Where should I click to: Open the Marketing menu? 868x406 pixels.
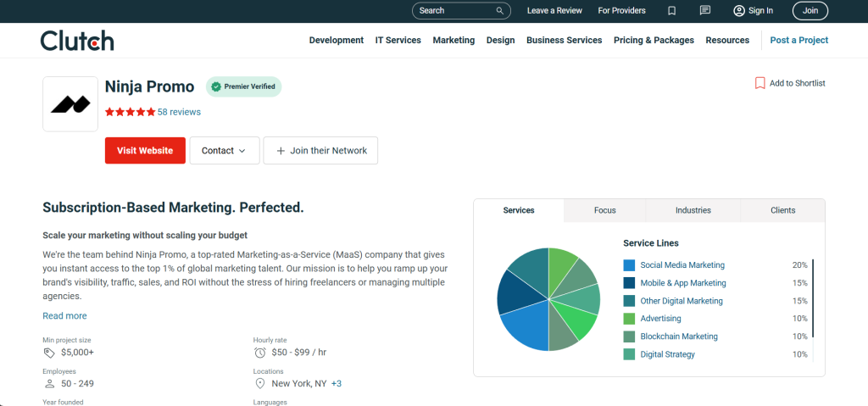(454, 40)
